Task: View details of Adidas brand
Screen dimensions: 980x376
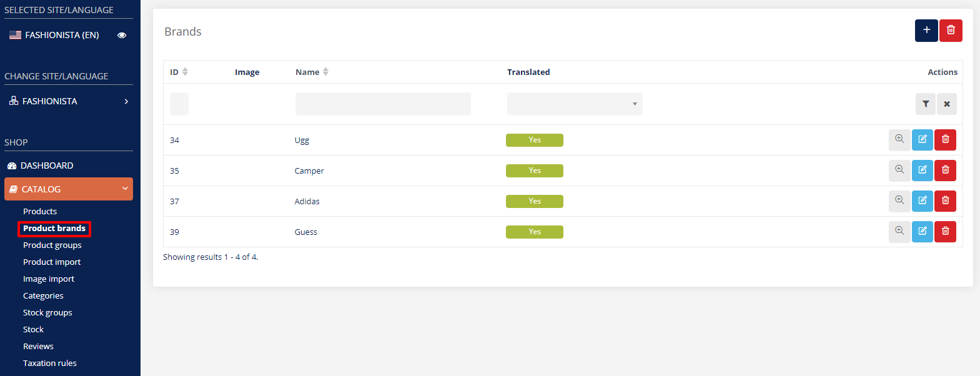Action: (x=899, y=201)
